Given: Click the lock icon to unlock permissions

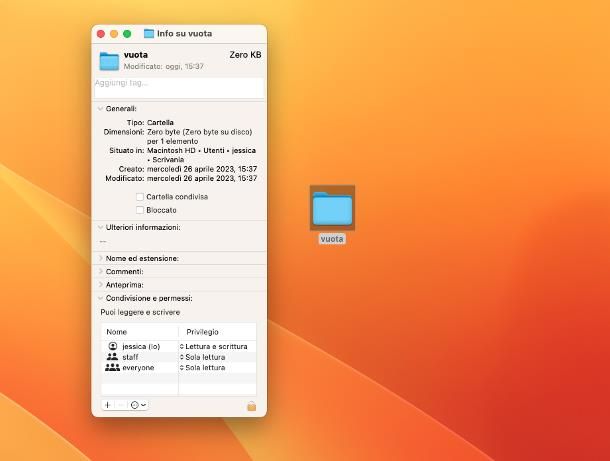Looking at the screenshot, I should [x=252, y=406].
